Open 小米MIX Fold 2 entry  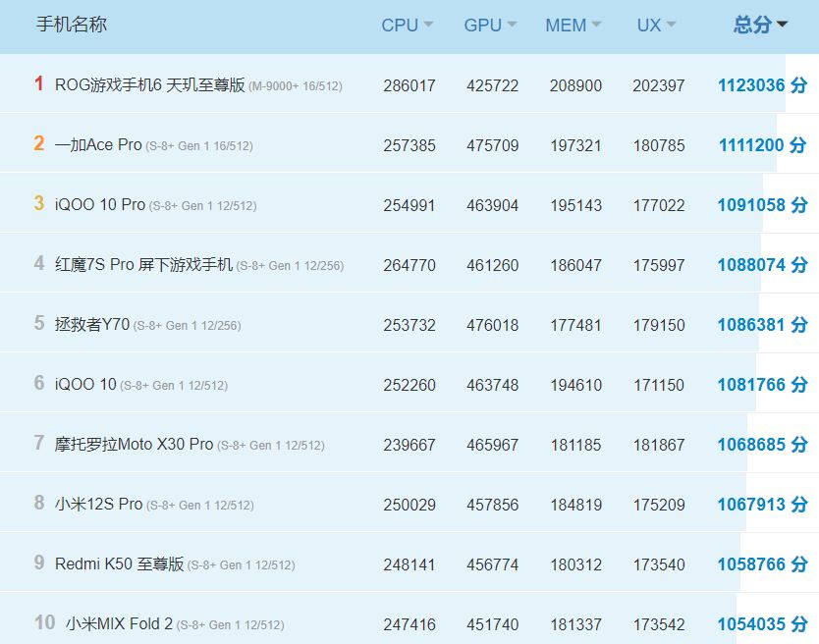pos(119,624)
